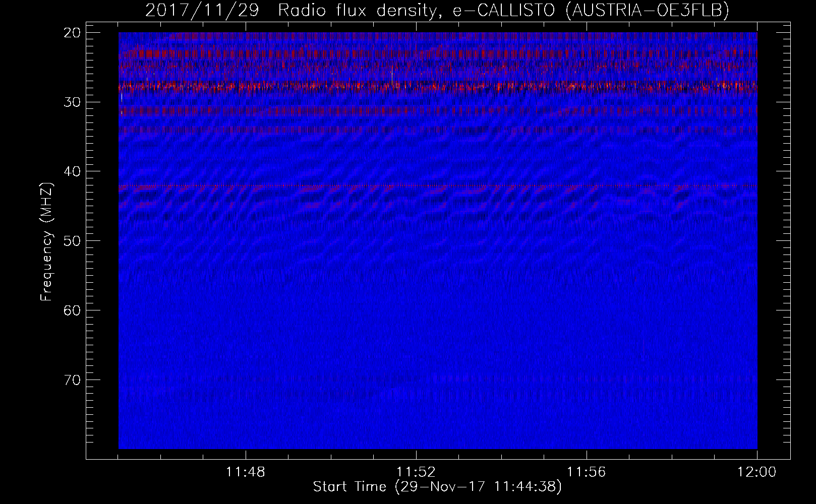
Task: Click the 'Frequency (MHZ)' axis label
Action: (47, 242)
